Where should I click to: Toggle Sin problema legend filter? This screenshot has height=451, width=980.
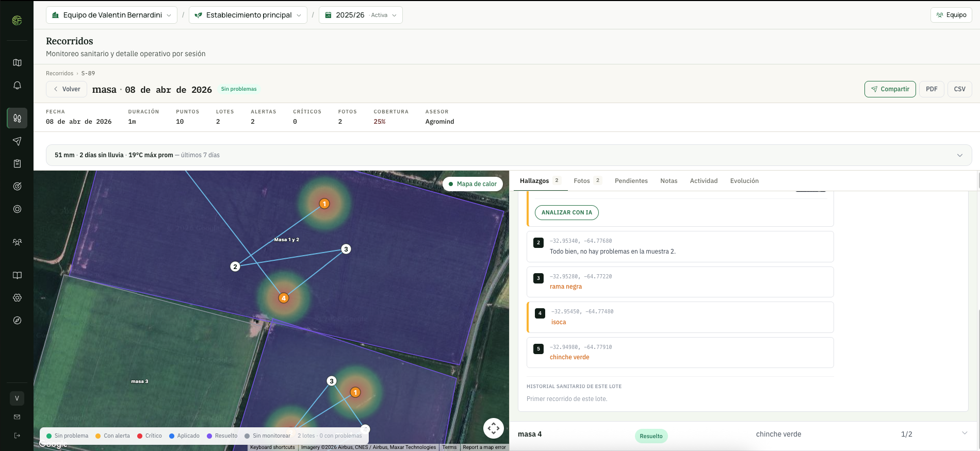[67, 436]
